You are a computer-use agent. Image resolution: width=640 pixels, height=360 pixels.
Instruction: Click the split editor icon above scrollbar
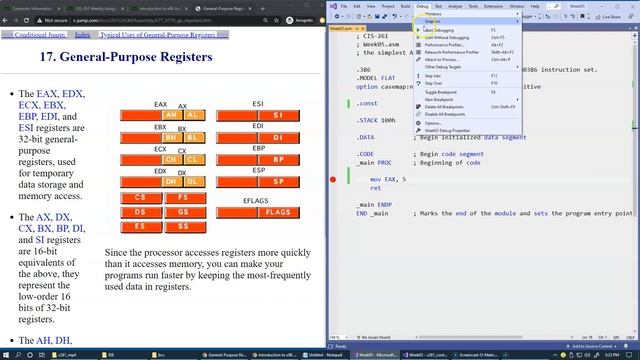[x=635, y=36]
